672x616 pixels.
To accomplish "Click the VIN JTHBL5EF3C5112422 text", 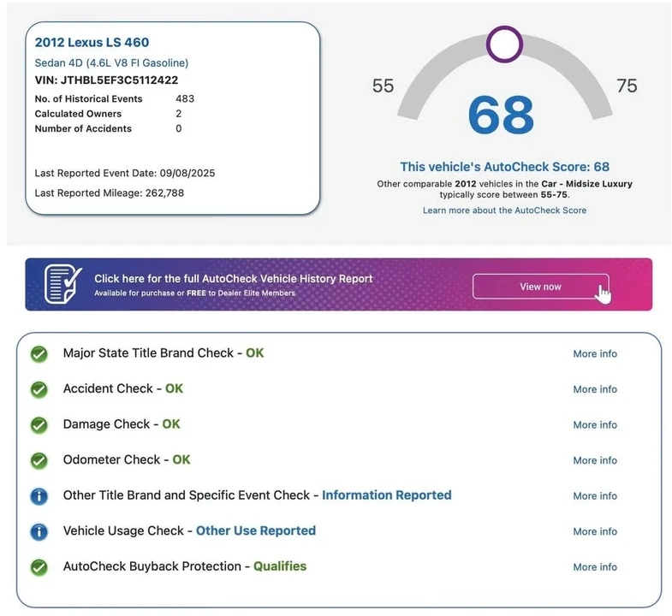I will (106, 80).
